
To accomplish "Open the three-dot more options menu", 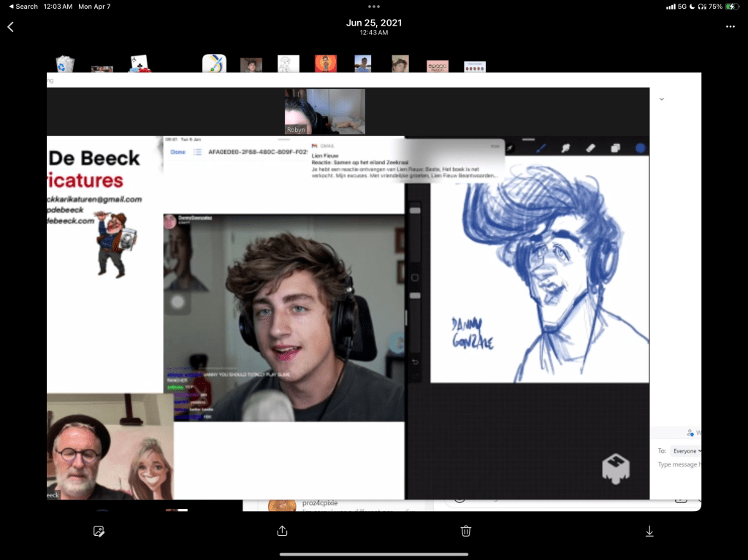I will [x=730, y=27].
